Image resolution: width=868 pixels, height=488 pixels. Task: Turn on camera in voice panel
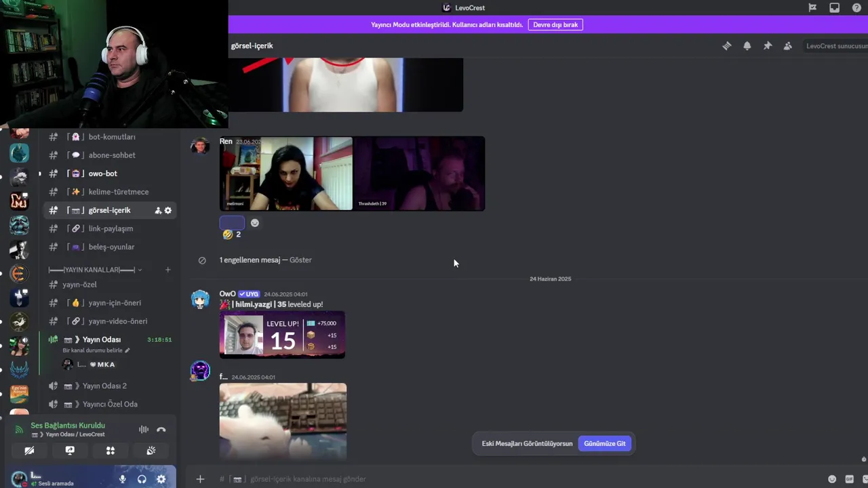pos(29,451)
